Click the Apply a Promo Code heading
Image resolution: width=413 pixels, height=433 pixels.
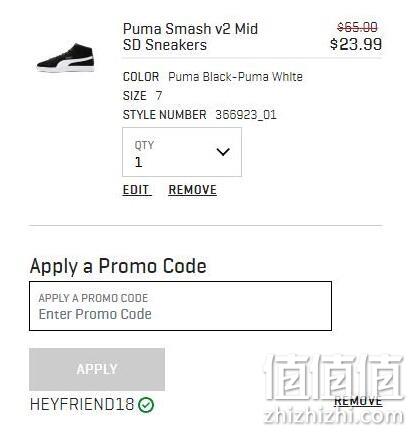118,266
